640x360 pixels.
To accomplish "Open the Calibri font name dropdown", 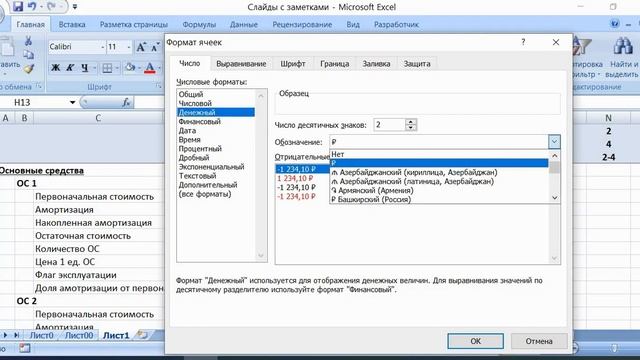I will click(102, 47).
